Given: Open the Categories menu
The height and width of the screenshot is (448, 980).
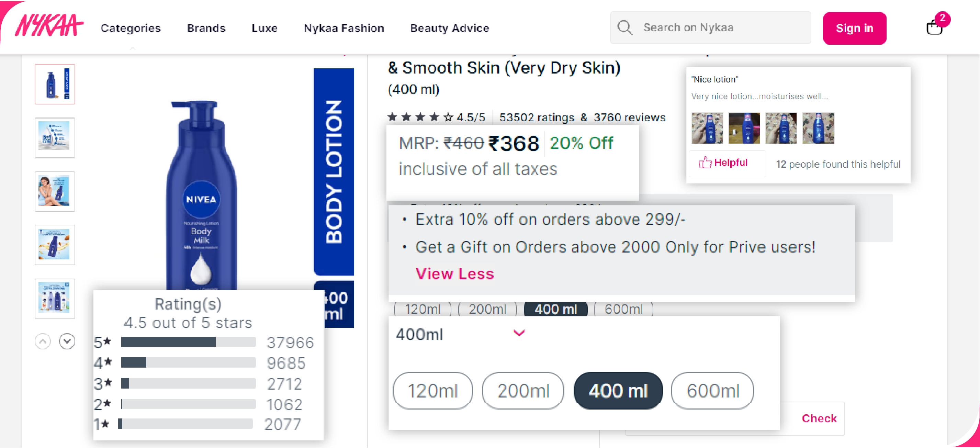Looking at the screenshot, I should tap(131, 28).
